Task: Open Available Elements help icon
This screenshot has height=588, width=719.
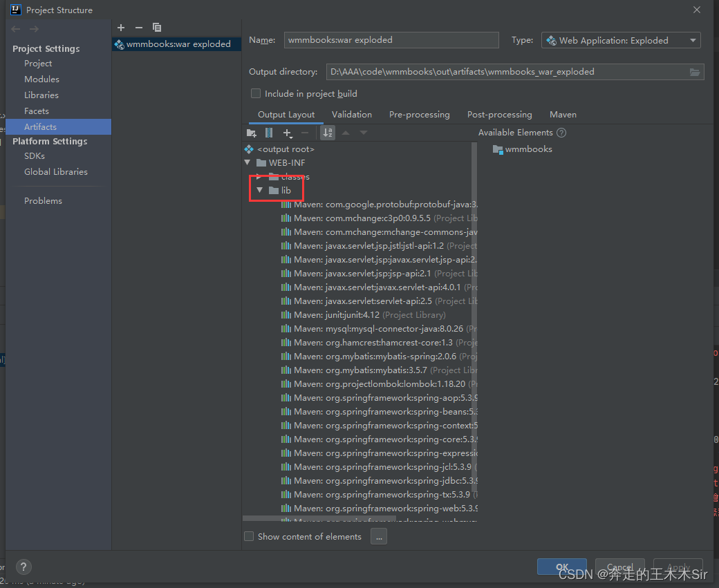Action: coord(561,133)
